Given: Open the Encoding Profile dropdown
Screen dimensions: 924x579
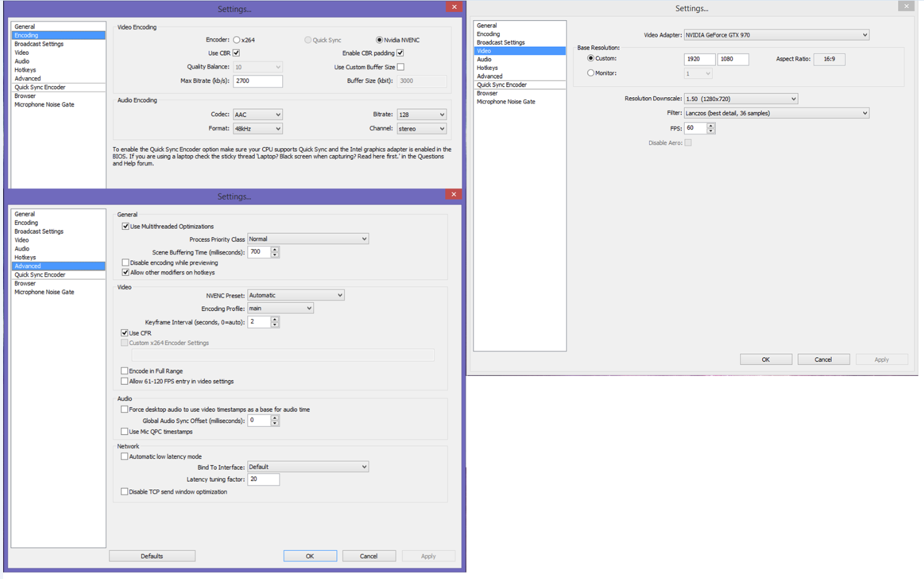Looking at the screenshot, I should (x=280, y=309).
